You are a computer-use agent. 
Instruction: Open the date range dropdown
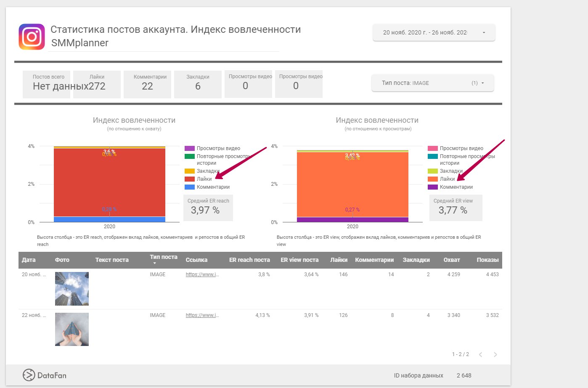point(434,32)
